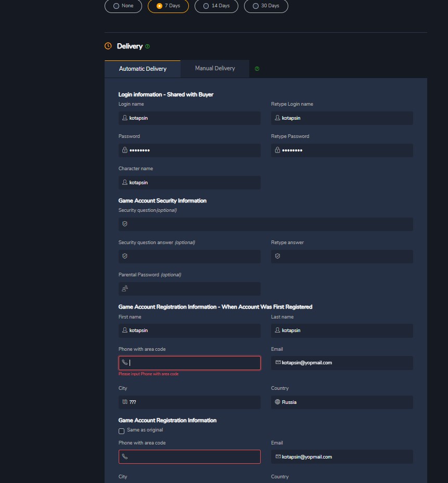This screenshot has height=483, width=448.
Task: Click the Retype Login name field
Action: coord(342,118)
